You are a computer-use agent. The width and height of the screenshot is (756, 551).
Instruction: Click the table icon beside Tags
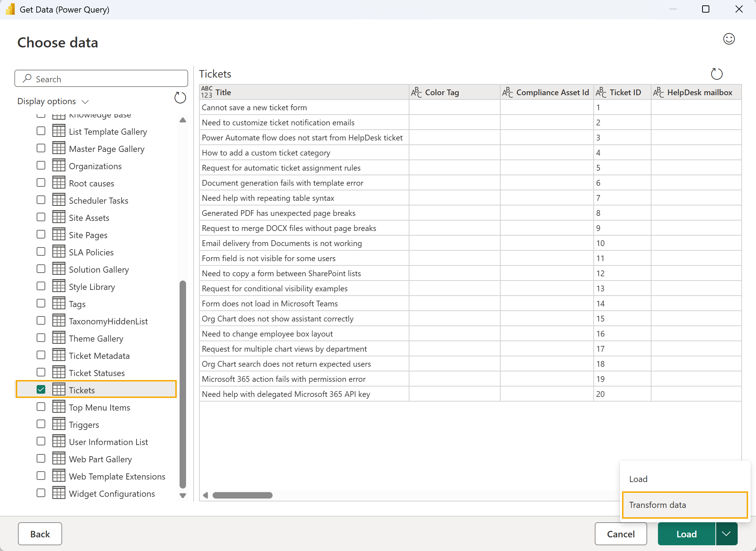(x=59, y=304)
